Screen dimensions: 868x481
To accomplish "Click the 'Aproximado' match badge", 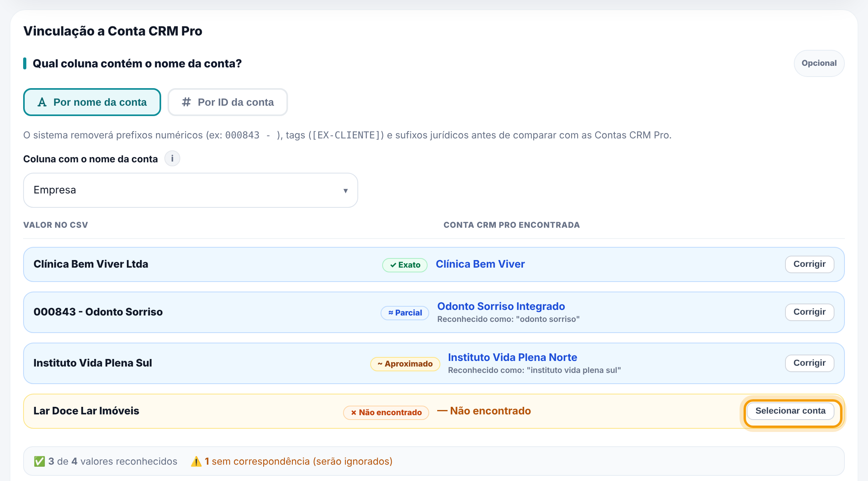I will pos(405,364).
